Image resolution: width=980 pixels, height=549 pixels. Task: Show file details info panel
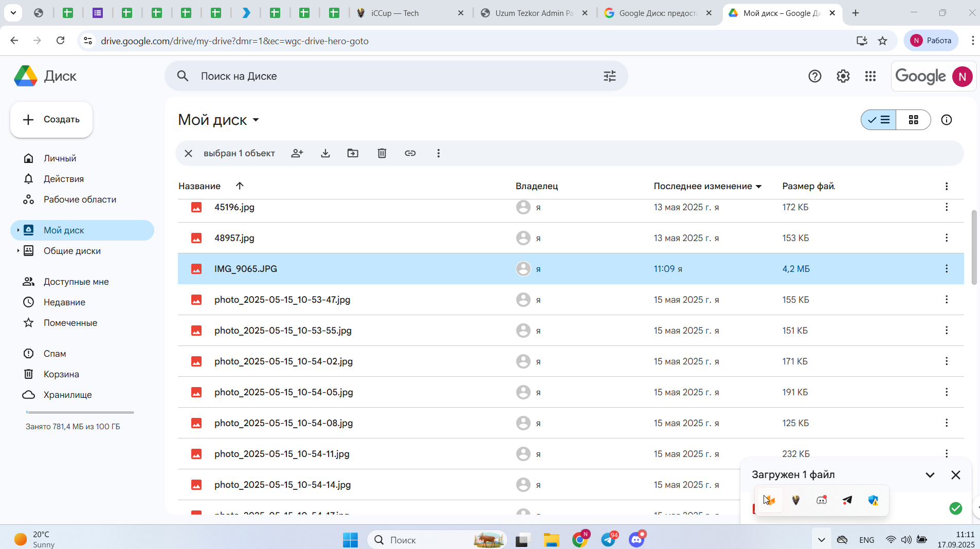coord(947,120)
